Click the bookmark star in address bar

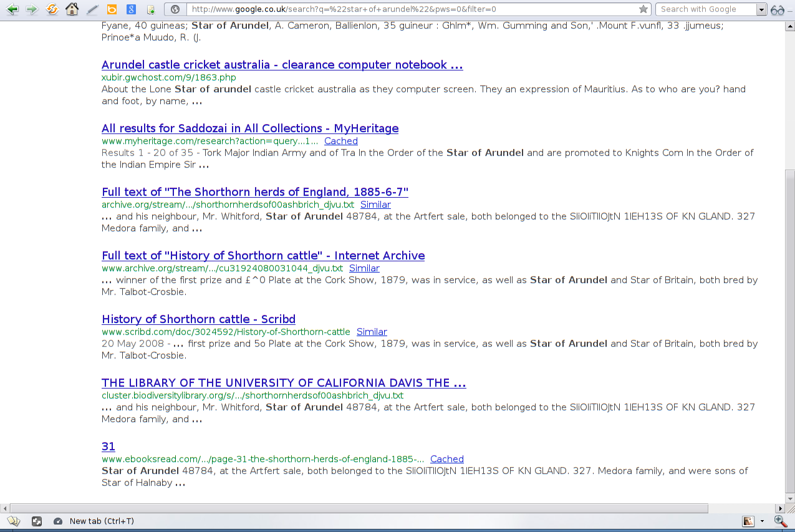click(x=643, y=9)
